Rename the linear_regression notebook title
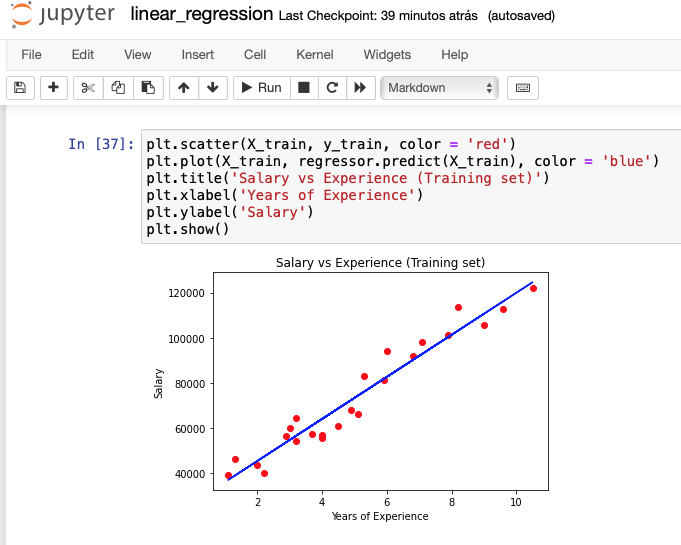Image resolution: width=681 pixels, height=545 pixels. pos(202,14)
